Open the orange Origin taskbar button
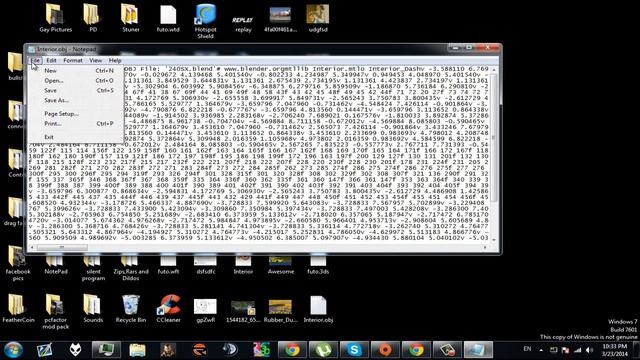 coord(385,350)
